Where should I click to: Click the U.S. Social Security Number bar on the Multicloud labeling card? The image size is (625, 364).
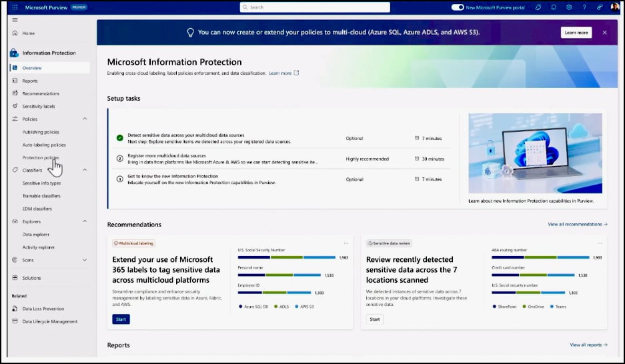tap(287, 257)
